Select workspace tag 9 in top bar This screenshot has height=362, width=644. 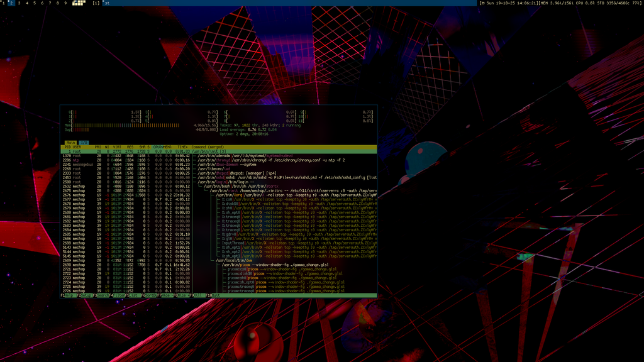point(65,3)
